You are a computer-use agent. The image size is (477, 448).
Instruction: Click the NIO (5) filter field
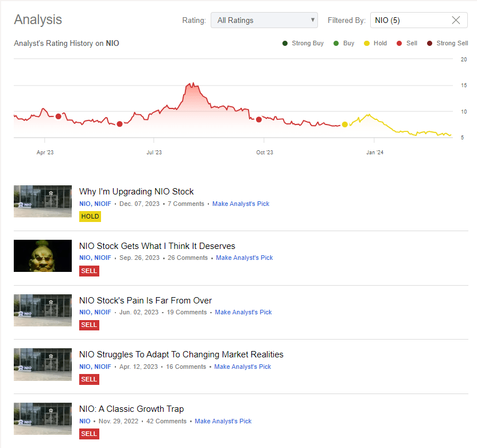point(418,20)
